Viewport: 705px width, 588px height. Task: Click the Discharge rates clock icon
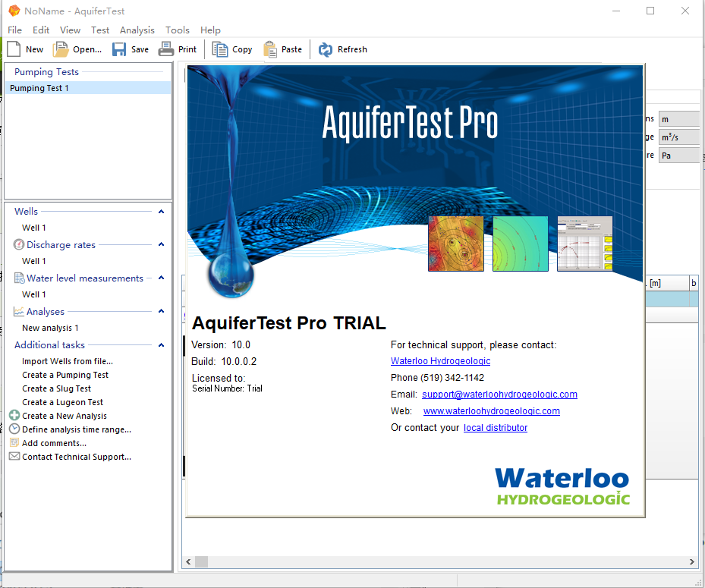pyautogui.click(x=19, y=244)
